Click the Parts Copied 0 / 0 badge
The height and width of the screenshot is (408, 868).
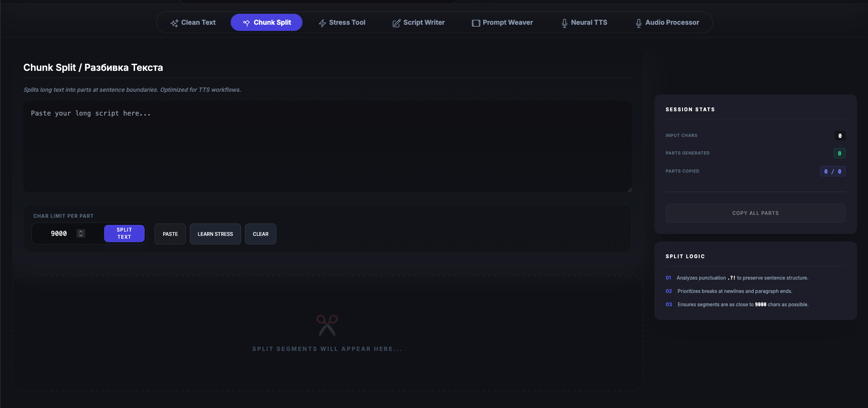tap(833, 171)
